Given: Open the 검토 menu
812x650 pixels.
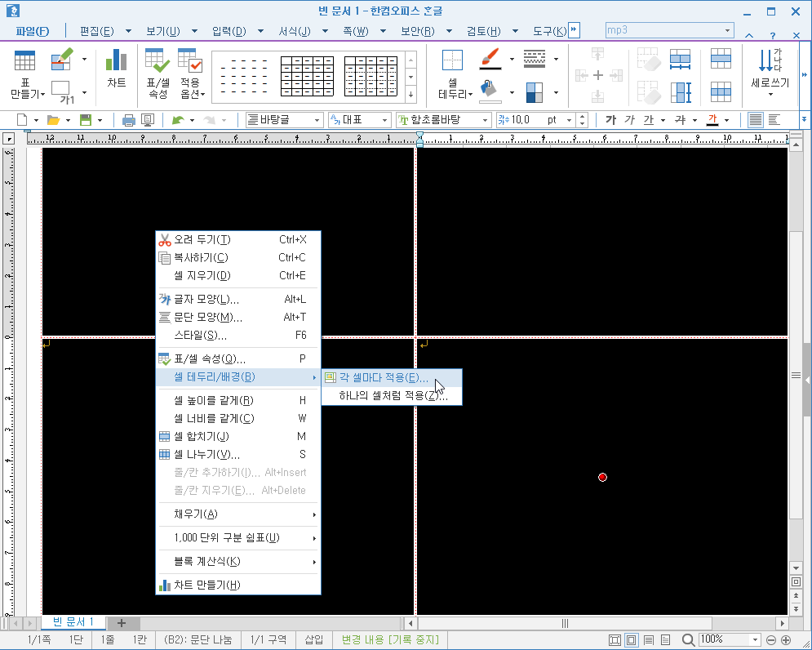Looking at the screenshot, I should tap(484, 32).
